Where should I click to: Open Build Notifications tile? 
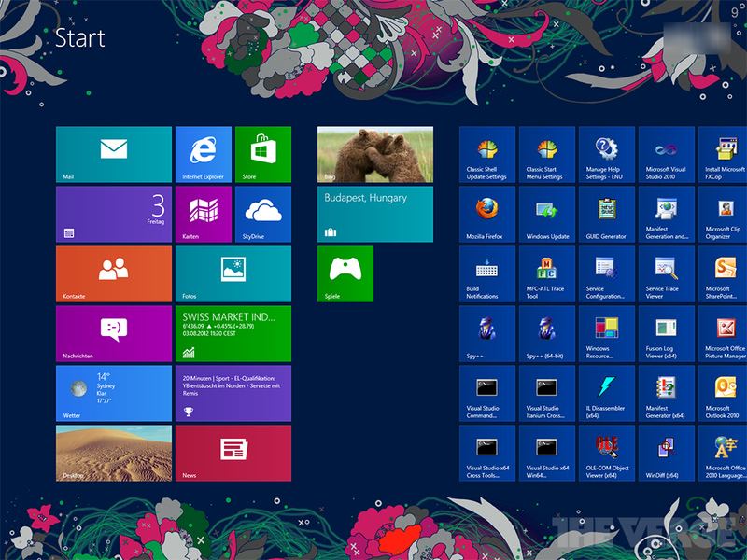pyautogui.click(x=487, y=273)
